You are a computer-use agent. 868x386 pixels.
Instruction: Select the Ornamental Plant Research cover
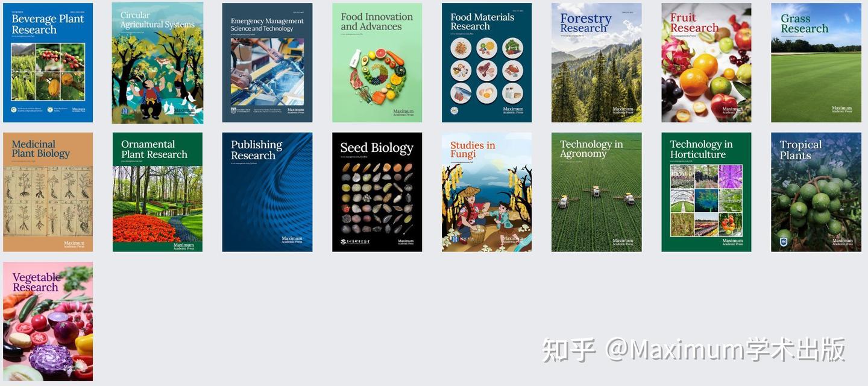coord(157,192)
